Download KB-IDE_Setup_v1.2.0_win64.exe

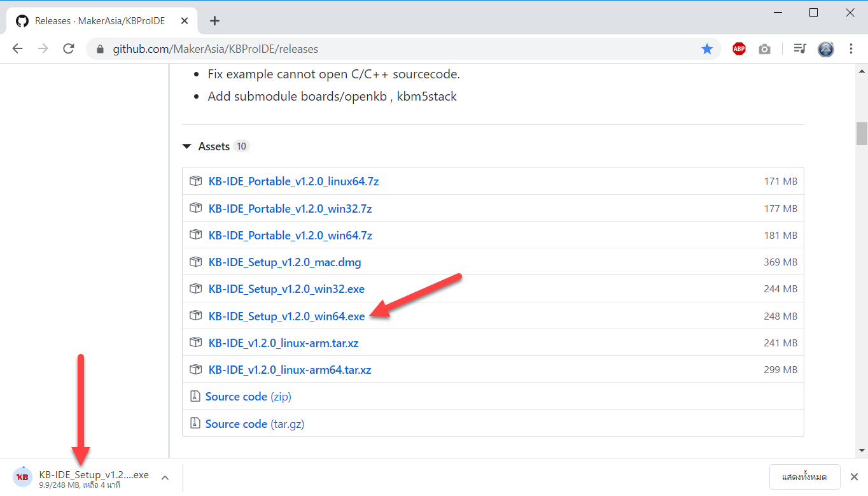point(286,316)
